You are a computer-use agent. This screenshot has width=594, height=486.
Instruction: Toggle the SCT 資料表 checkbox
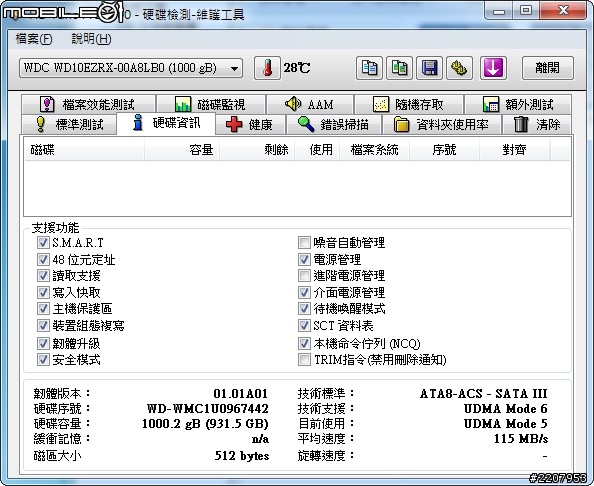[304, 325]
